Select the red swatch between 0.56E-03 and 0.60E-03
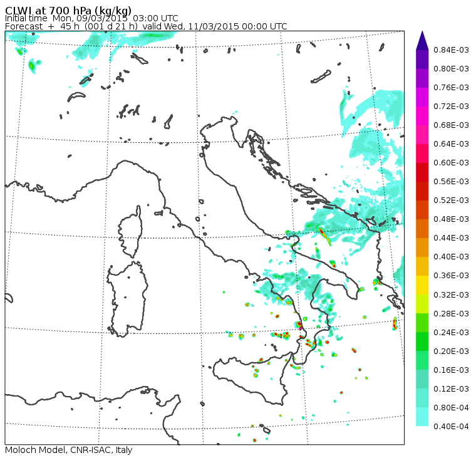Viewport: 476px width, 458px height. coord(422,172)
